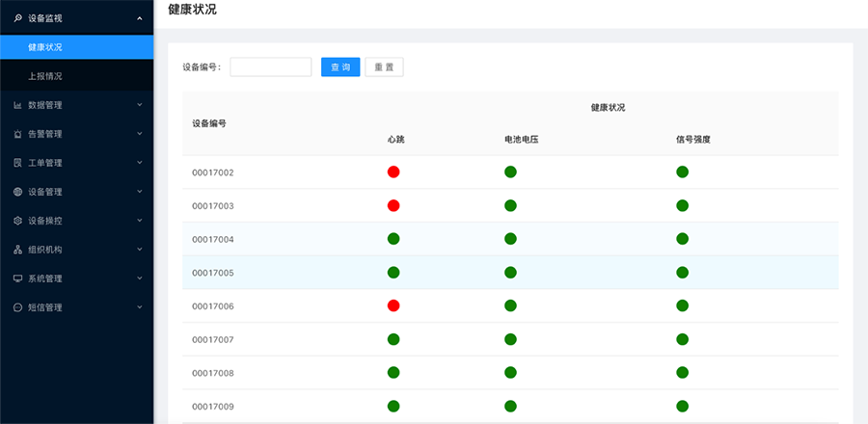Click green 电池电压 indicator for device 00017006

click(510, 305)
